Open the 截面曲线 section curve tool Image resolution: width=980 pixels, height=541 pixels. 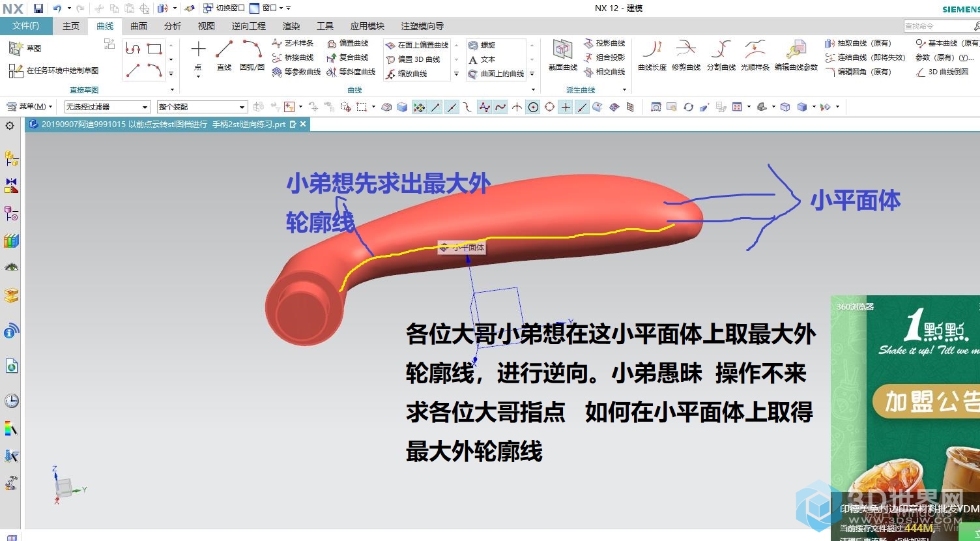(x=563, y=55)
